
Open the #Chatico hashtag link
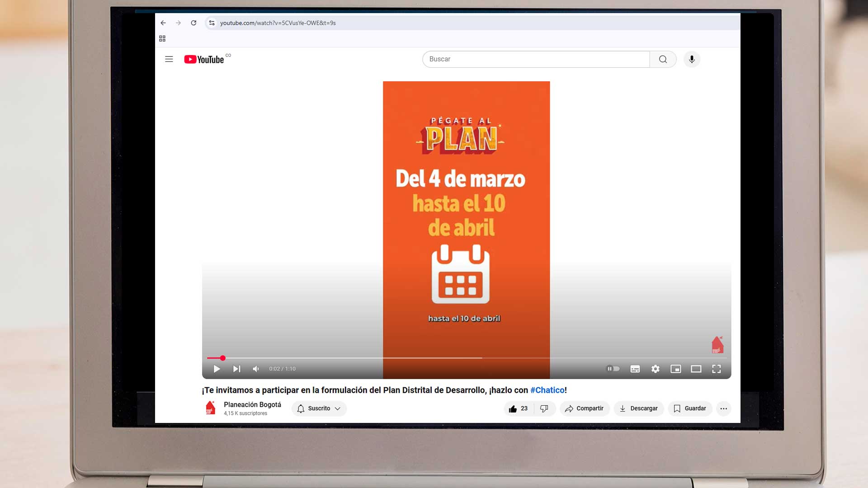pos(547,390)
